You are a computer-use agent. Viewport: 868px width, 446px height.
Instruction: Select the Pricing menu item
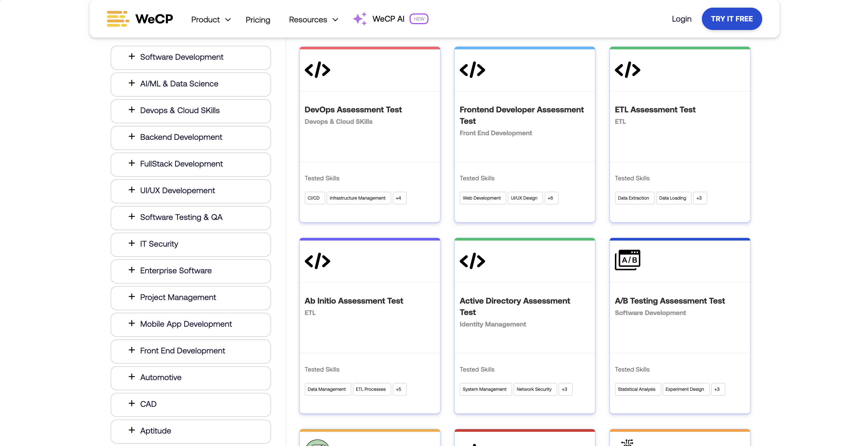[x=258, y=19]
